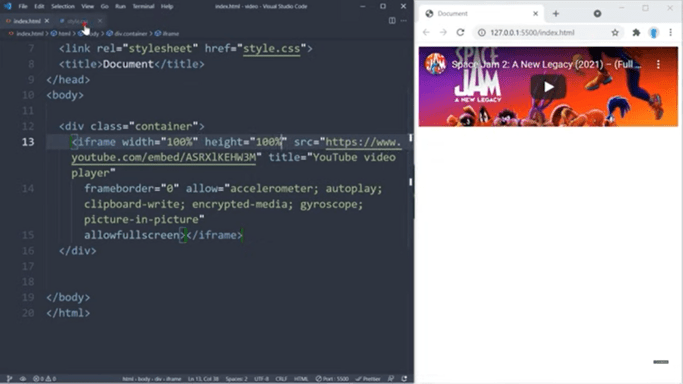The height and width of the screenshot is (384, 683).
Task: Click the feedback icon in status bar
Action: 391,379
